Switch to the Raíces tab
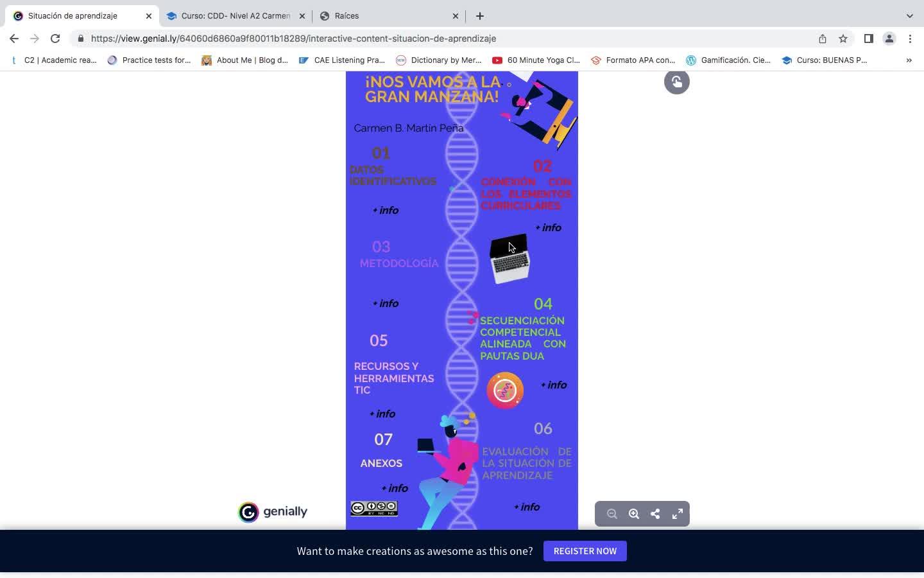Screen dimensions: 924x578 (x=389, y=16)
